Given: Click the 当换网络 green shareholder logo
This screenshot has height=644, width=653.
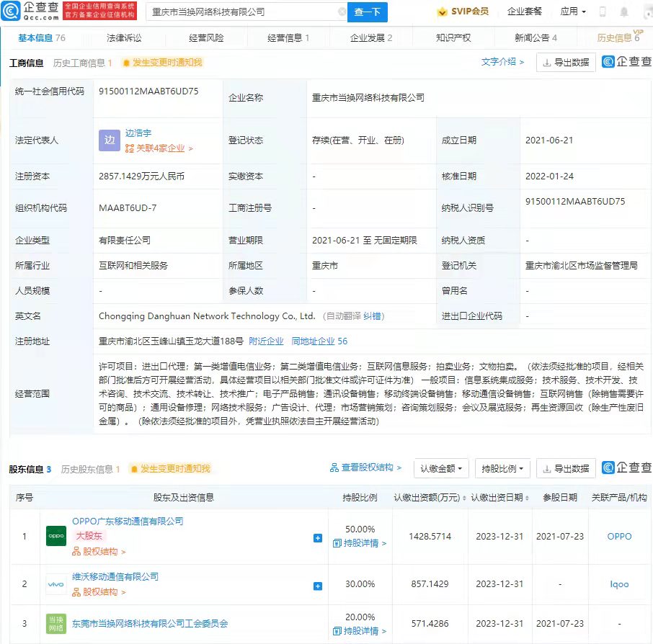Looking at the screenshot, I should tap(56, 624).
